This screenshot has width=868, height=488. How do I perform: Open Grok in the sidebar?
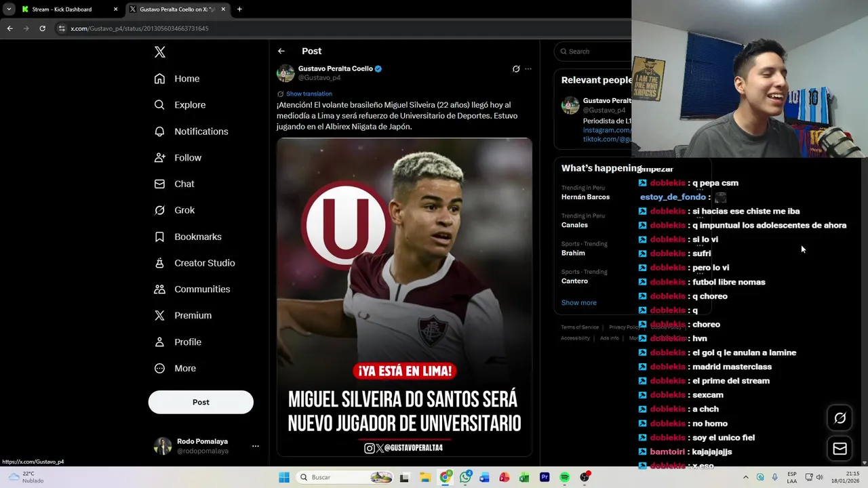[x=174, y=210]
